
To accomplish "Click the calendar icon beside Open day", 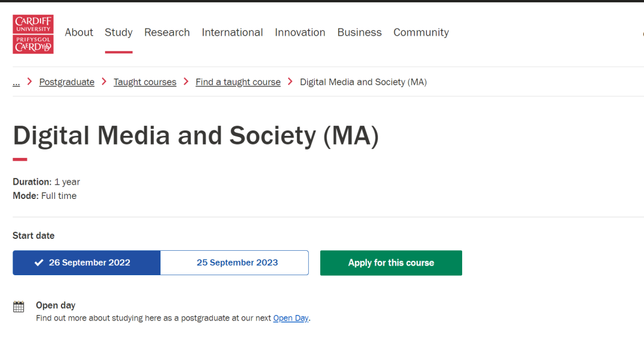I will pyautogui.click(x=19, y=307).
